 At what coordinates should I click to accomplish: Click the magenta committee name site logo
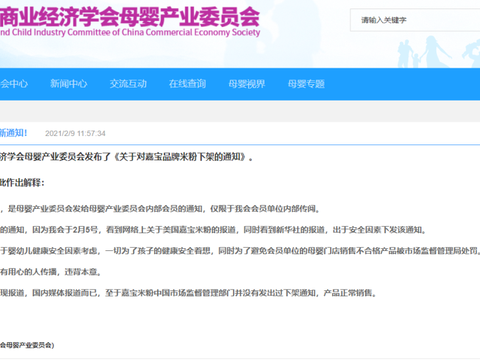click(x=130, y=17)
